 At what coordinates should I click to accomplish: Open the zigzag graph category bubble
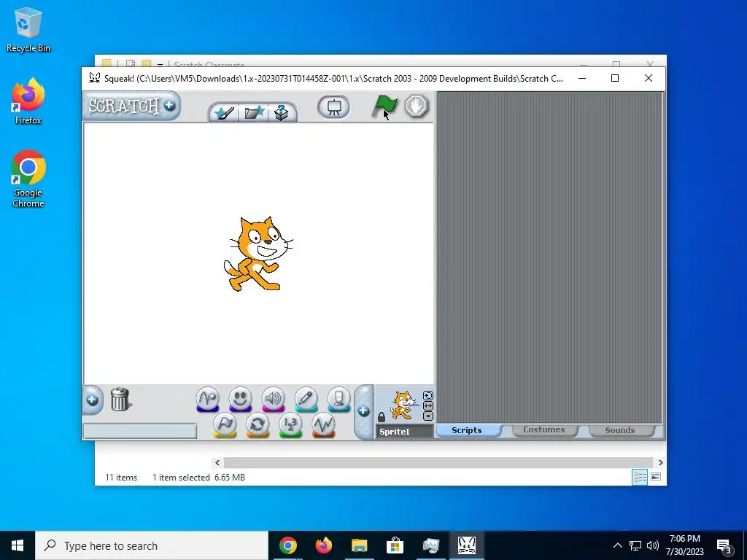[x=323, y=425]
